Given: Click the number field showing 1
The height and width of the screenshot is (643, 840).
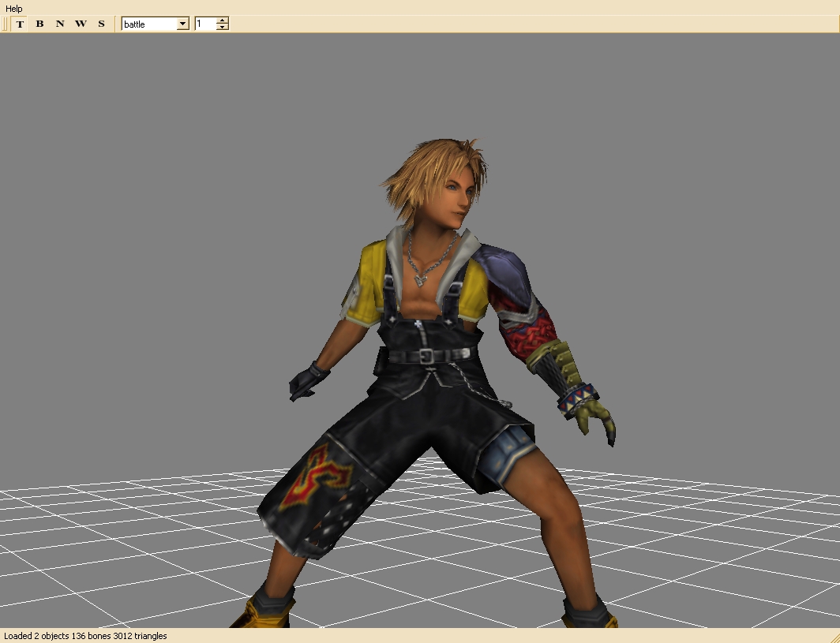Looking at the screenshot, I should click(x=206, y=24).
